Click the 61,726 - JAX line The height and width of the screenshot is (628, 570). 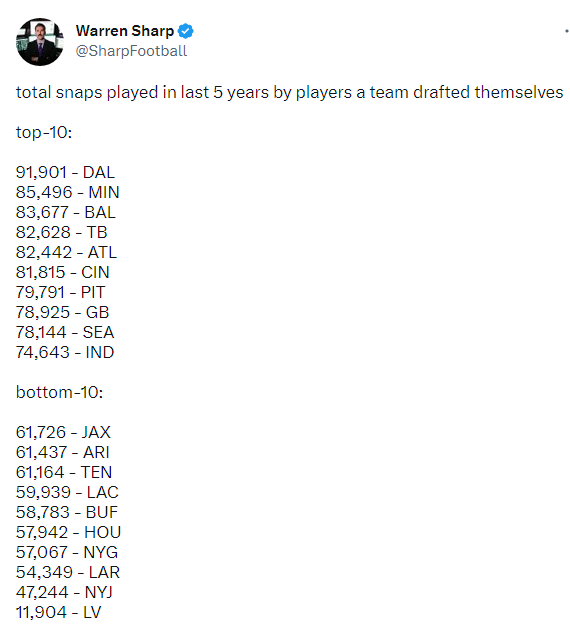coord(63,433)
